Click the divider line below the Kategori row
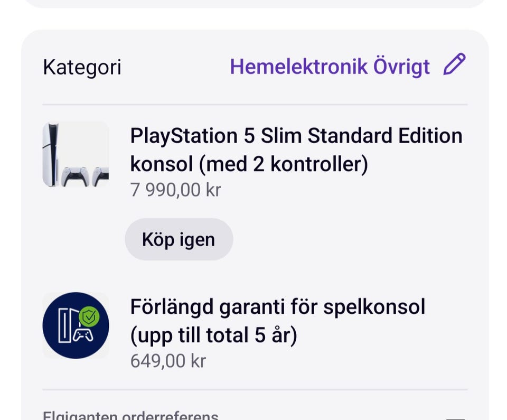Image resolution: width=507 pixels, height=420 pixels. pos(255,105)
